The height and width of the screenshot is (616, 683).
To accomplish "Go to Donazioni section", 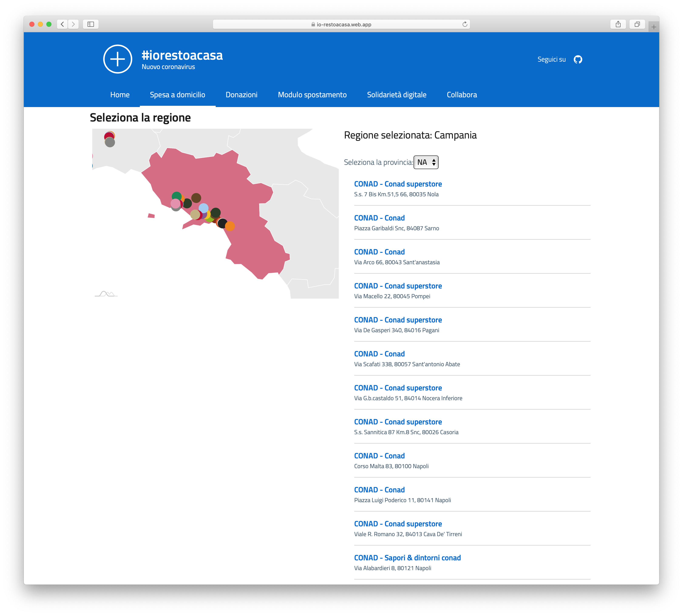I will tap(241, 95).
